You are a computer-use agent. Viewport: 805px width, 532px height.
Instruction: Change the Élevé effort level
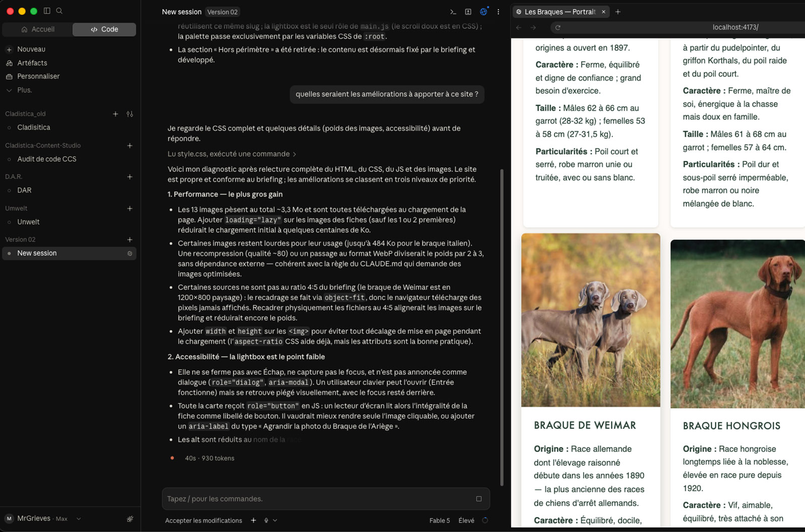[x=466, y=520]
